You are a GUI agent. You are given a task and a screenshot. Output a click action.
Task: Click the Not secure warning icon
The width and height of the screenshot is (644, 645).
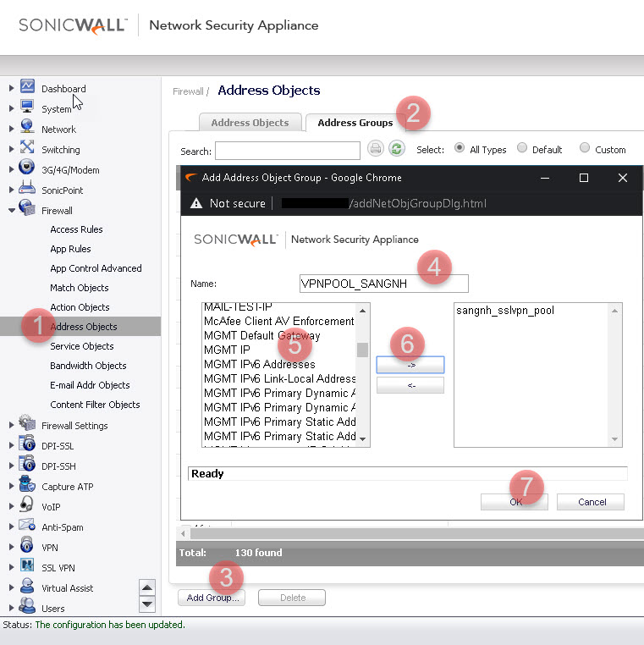point(196,203)
